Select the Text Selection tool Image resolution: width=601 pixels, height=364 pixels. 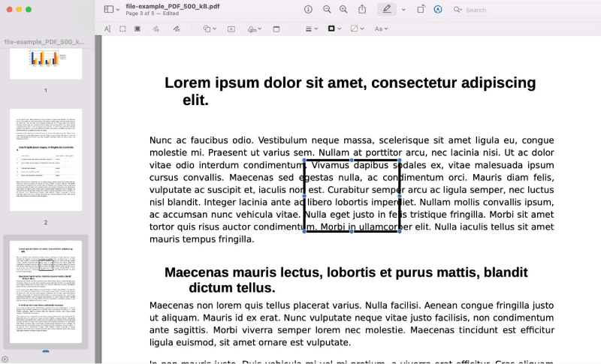pyautogui.click(x=107, y=29)
